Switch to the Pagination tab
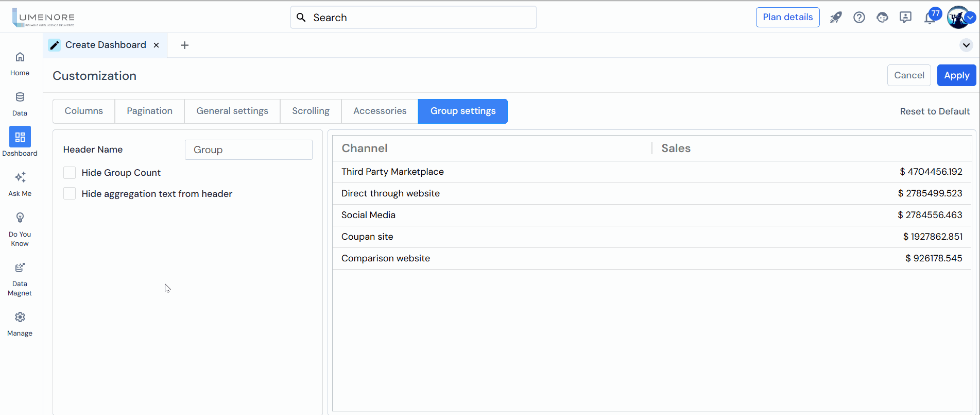Viewport: 980px width, 415px height. click(x=149, y=111)
